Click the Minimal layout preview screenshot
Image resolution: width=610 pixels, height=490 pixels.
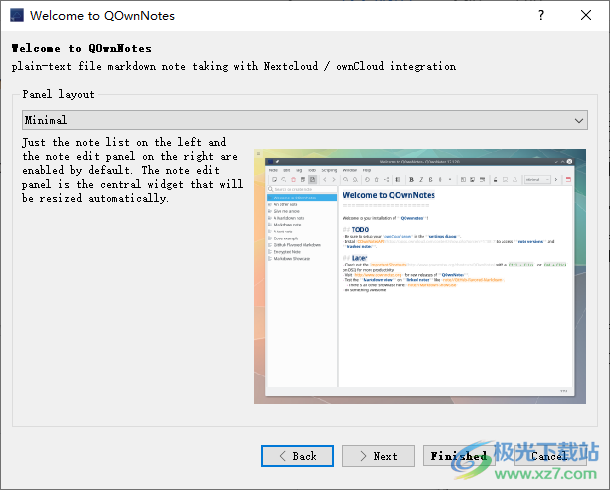tap(420, 276)
